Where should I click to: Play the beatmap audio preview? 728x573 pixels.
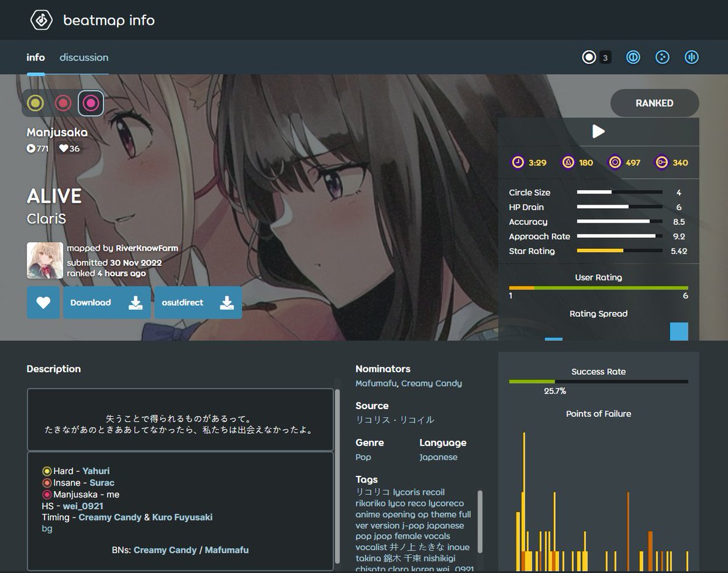point(598,132)
